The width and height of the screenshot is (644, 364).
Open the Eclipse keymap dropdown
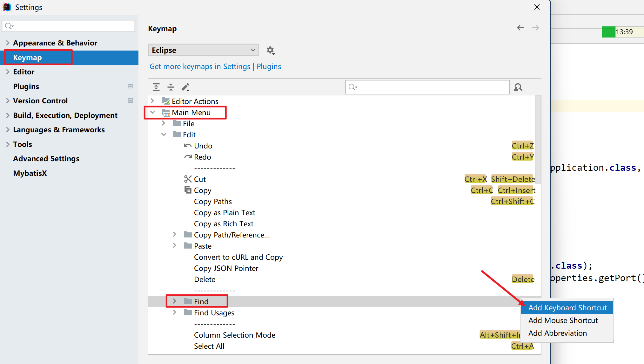click(203, 50)
